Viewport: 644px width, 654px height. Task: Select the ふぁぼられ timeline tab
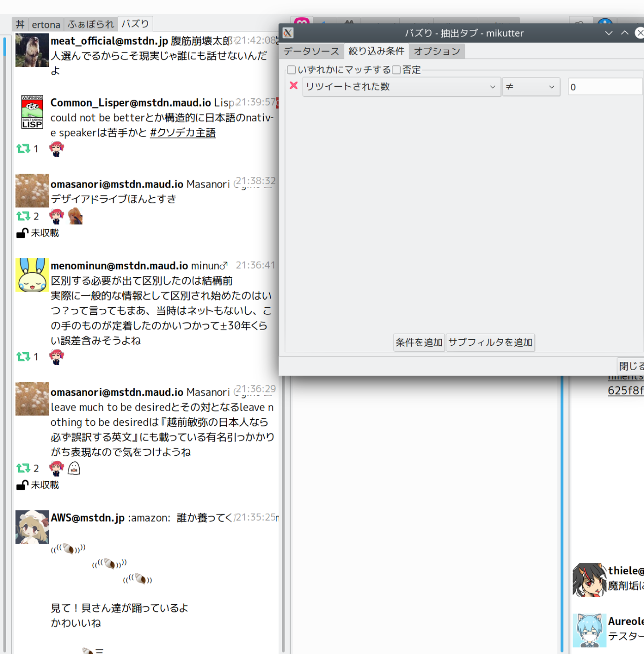coord(91,24)
